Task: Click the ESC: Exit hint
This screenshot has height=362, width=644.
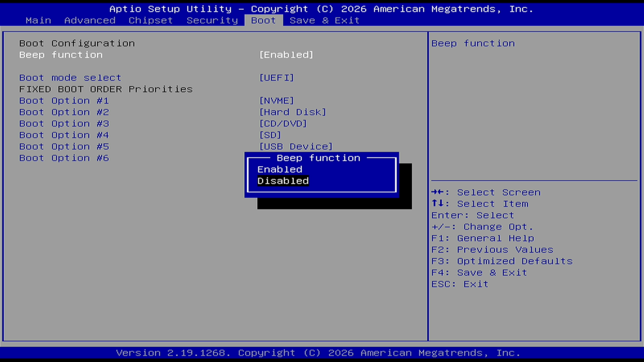Action: click(x=460, y=284)
